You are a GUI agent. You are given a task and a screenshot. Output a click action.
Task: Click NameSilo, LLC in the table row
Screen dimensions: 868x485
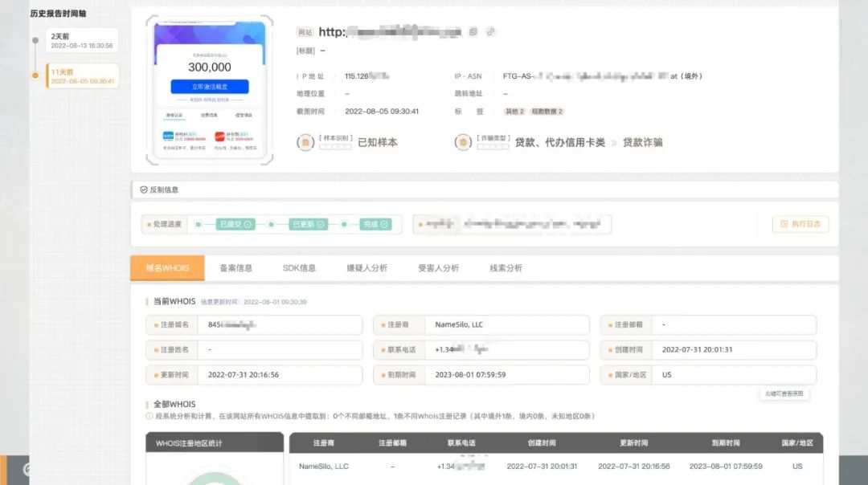[324, 467]
